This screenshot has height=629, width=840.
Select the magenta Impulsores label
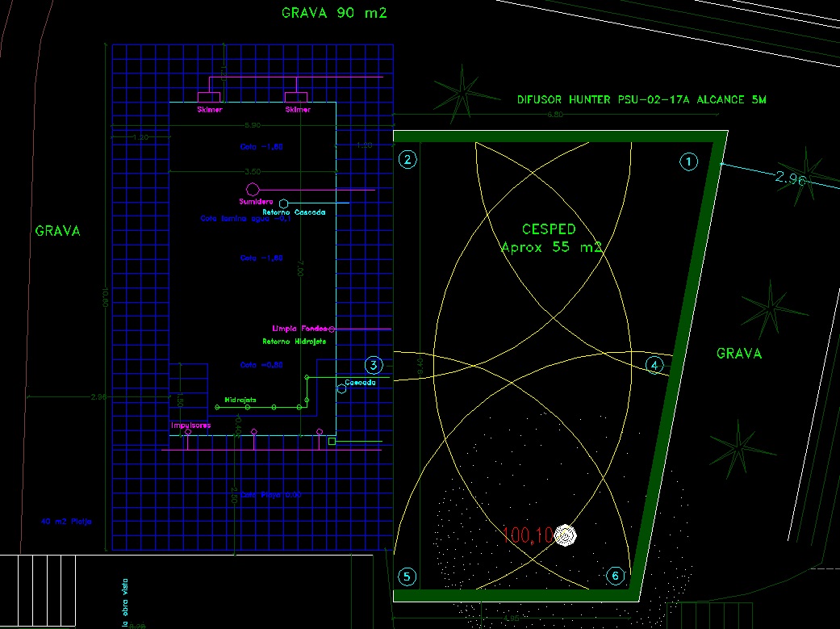tap(190, 425)
